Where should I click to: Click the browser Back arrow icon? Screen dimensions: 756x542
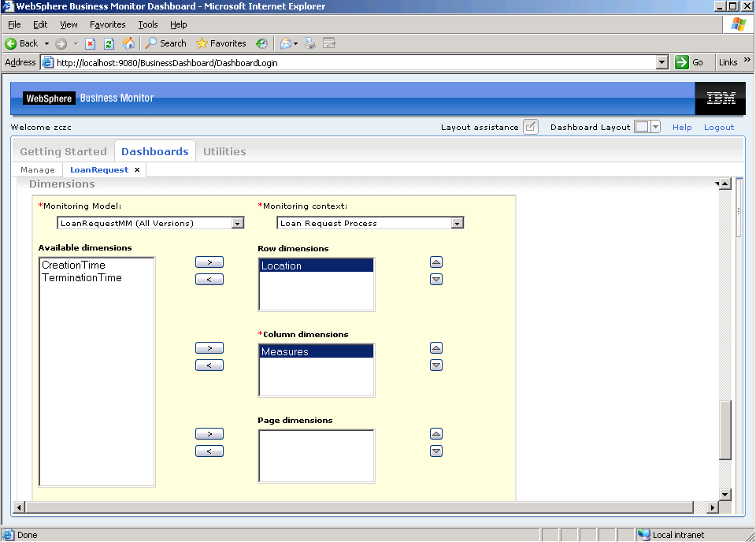tap(10, 43)
